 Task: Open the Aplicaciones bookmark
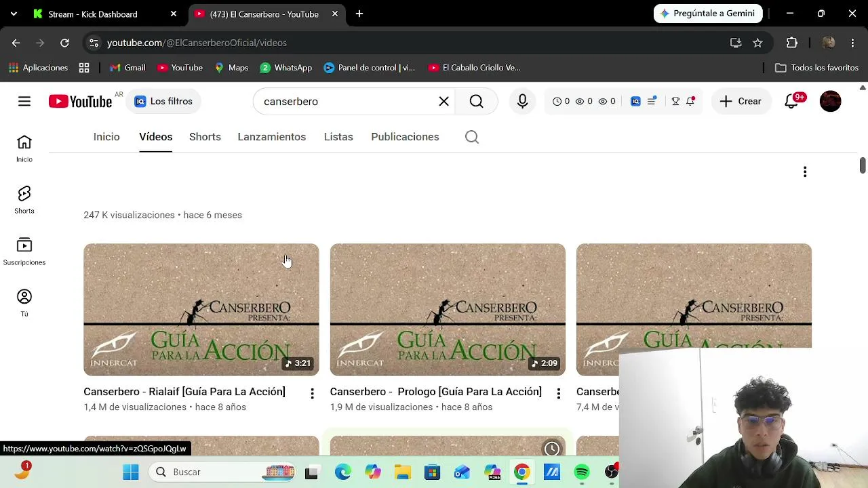click(x=39, y=68)
